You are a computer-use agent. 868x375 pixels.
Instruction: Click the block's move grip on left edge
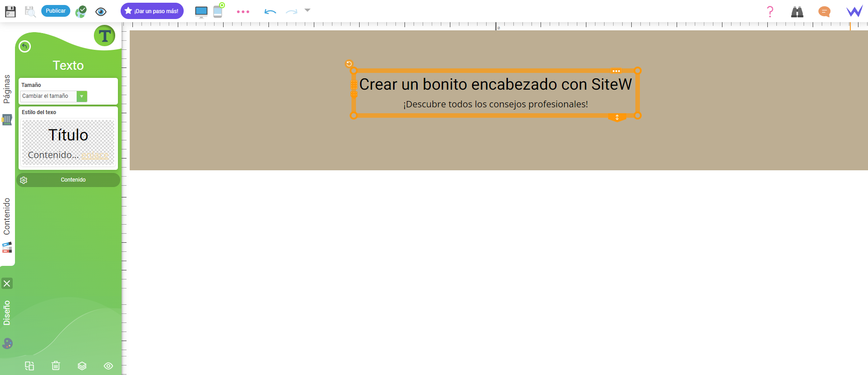pos(354,89)
